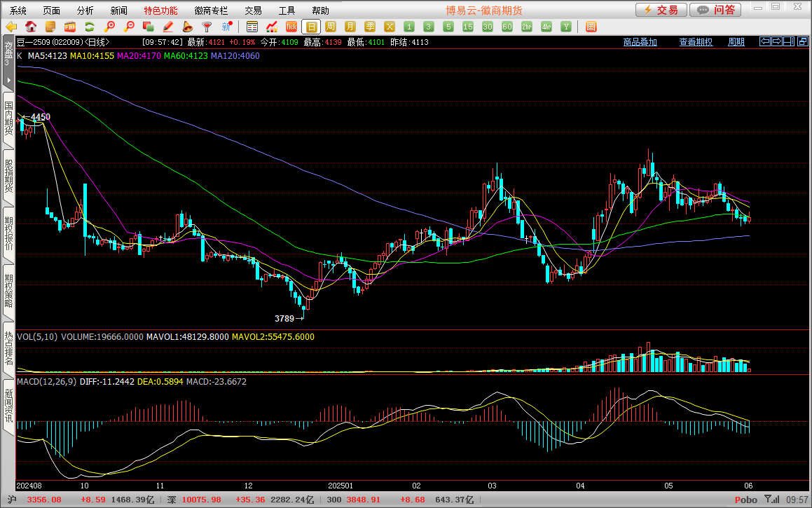
Task: Select the red pencil drawing tool
Action: coord(167,27)
